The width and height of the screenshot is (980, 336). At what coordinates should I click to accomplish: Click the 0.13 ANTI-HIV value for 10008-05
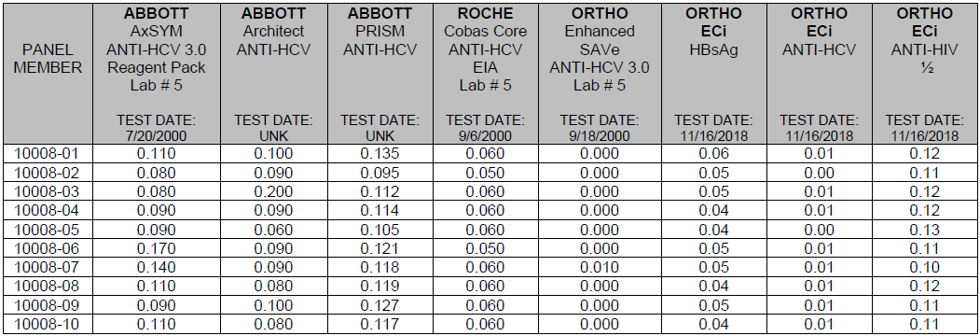925,230
